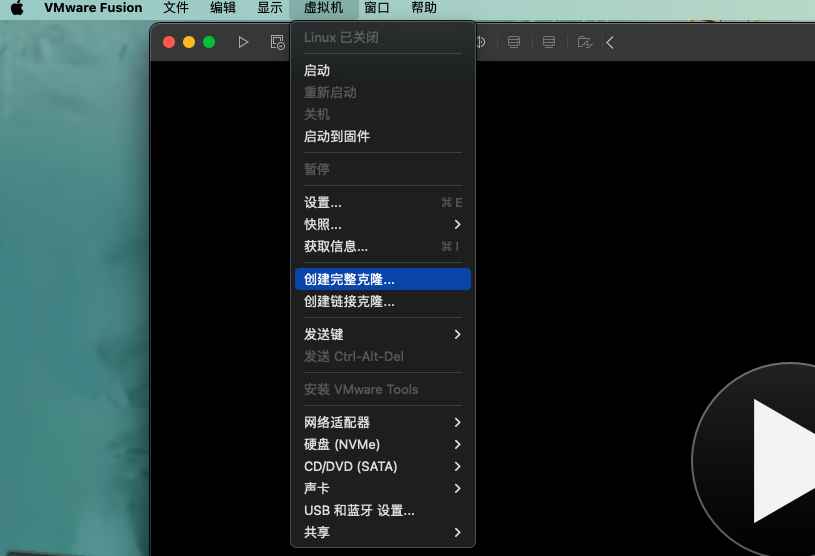Viewport: 815px width, 556px height.
Task: Click the greyed 重新启动 entry
Action: [383, 92]
